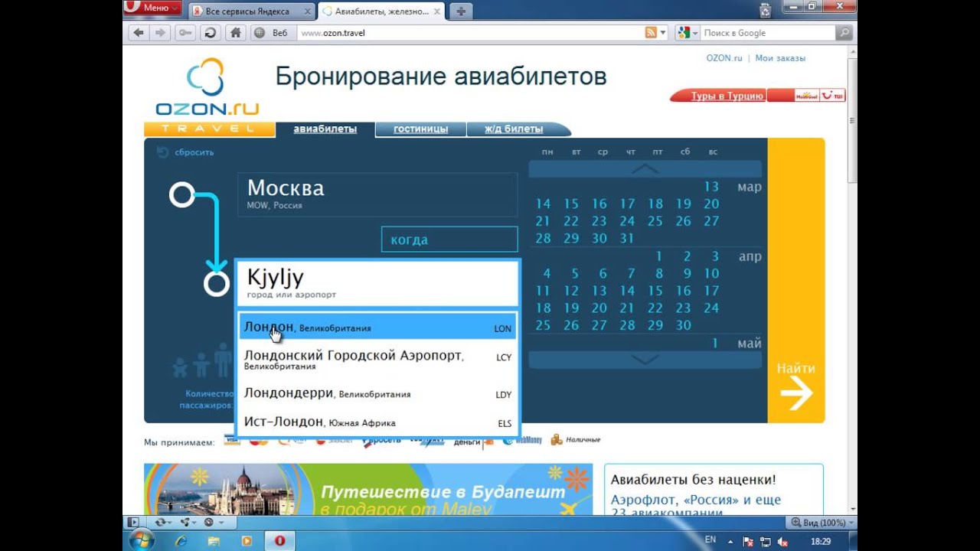Click the когда date field
980x551 pixels.
449,240
